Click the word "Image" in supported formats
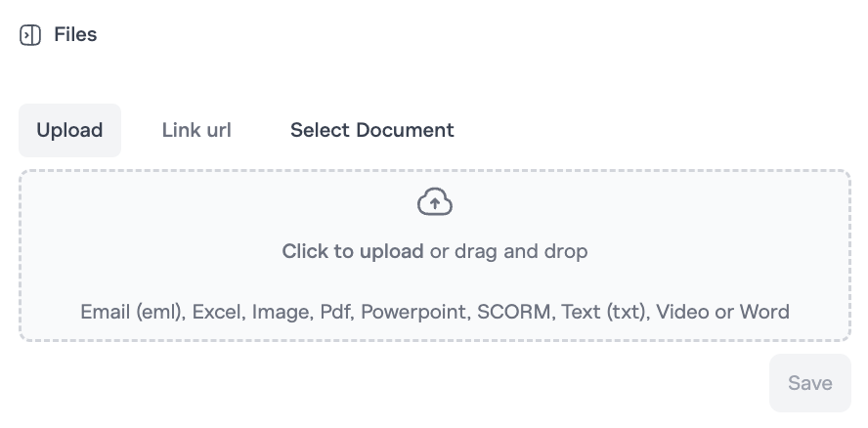 279,313
